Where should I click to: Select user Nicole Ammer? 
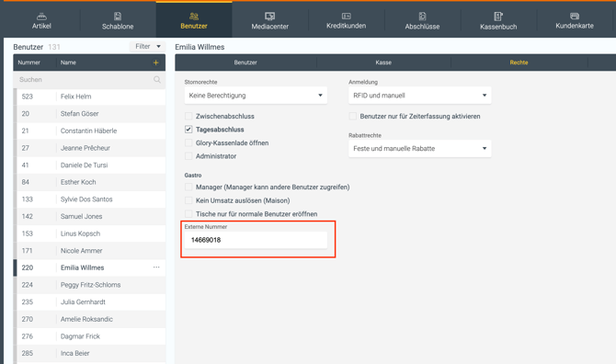tap(89, 251)
